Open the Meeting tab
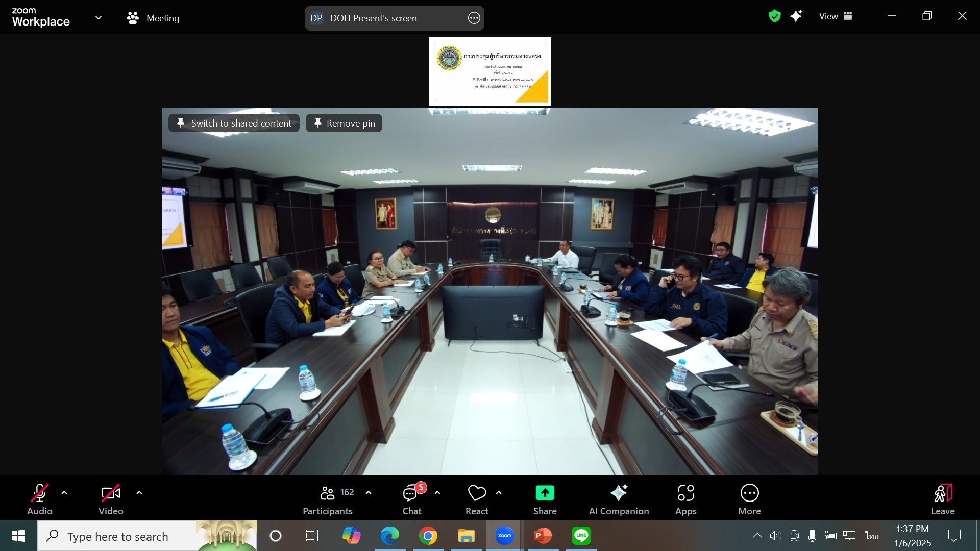The image size is (980, 551). point(153,18)
